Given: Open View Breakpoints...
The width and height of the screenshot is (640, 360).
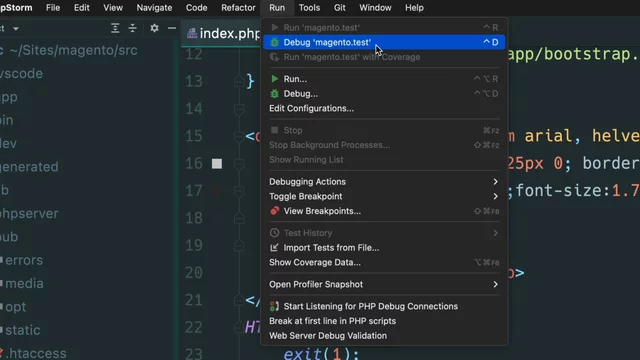Looking at the screenshot, I should point(384,211).
